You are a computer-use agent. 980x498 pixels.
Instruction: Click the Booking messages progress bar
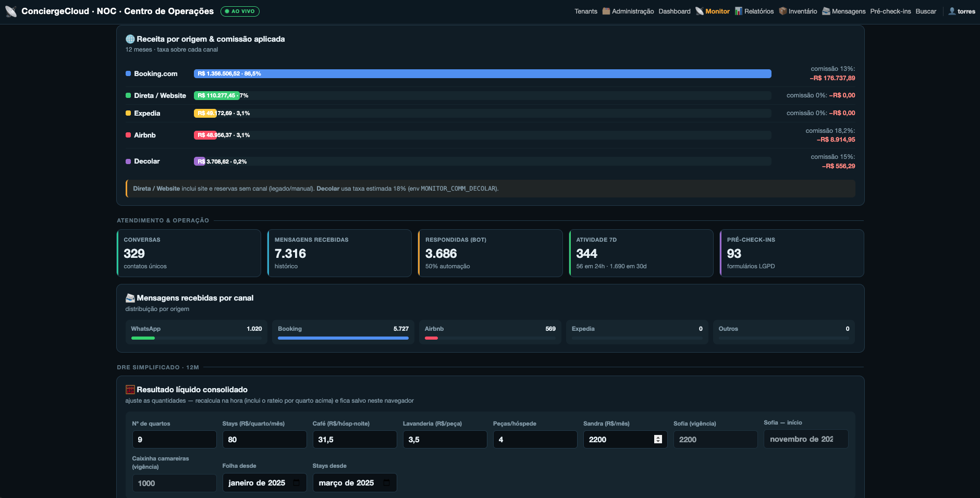point(343,338)
